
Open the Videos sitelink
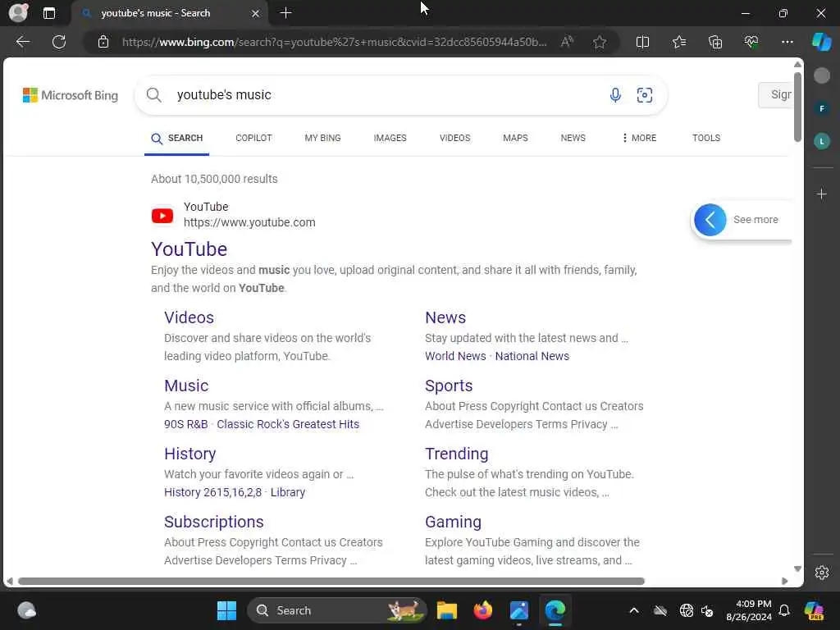pyautogui.click(x=189, y=317)
